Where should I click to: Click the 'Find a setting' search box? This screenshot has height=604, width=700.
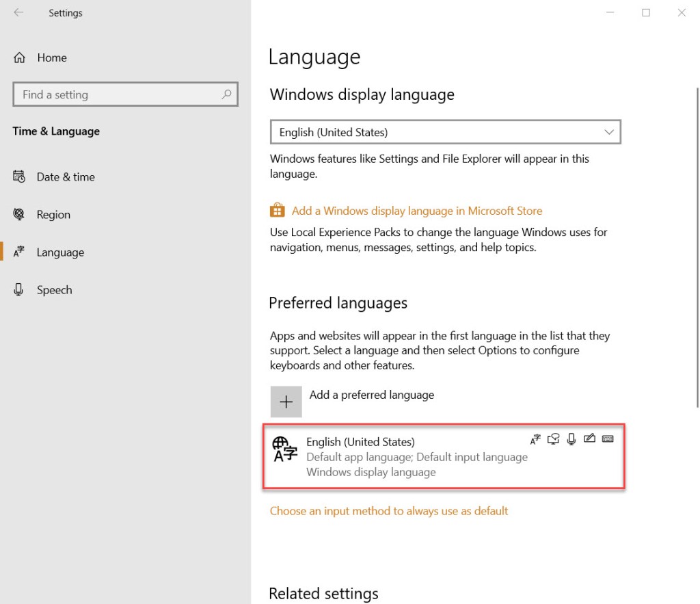[116, 95]
